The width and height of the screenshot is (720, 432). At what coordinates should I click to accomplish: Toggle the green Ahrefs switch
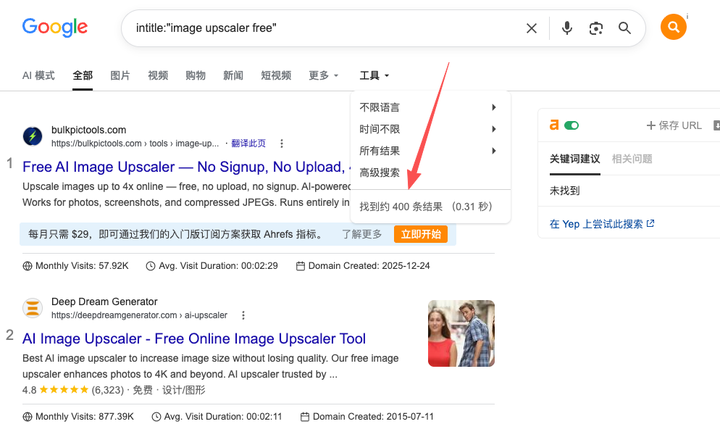click(571, 125)
